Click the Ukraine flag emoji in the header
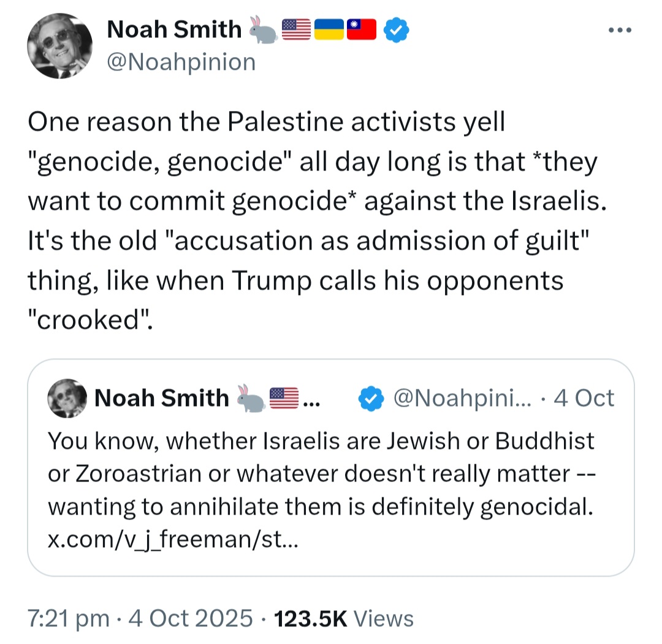This screenshot has width=662, height=644. (x=329, y=29)
